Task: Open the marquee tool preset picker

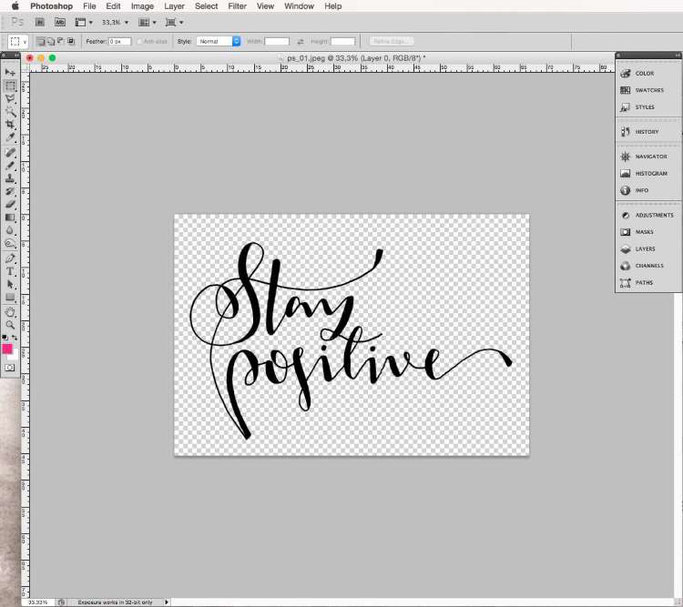Action: [18, 41]
